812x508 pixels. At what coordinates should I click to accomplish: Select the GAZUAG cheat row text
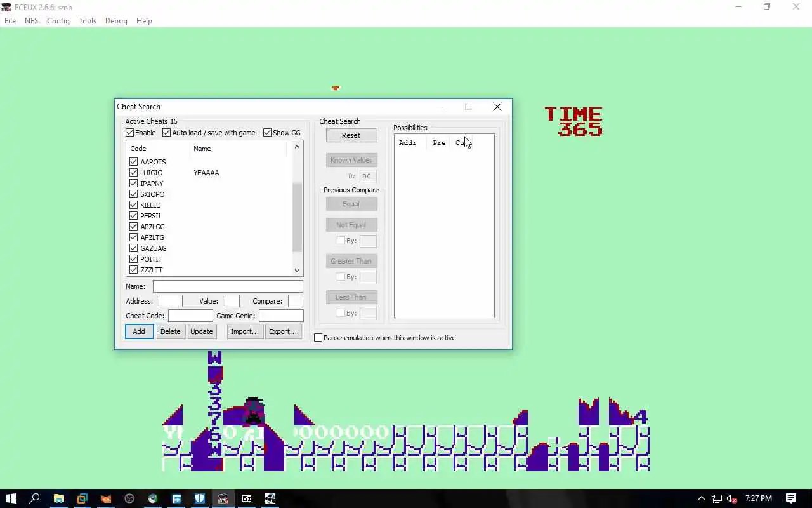tap(154, 248)
